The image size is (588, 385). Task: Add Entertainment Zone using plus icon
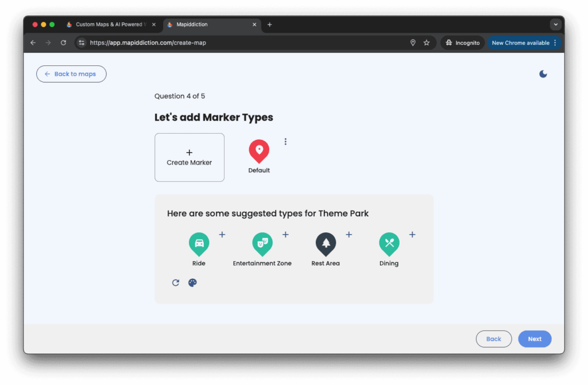(x=285, y=235)
